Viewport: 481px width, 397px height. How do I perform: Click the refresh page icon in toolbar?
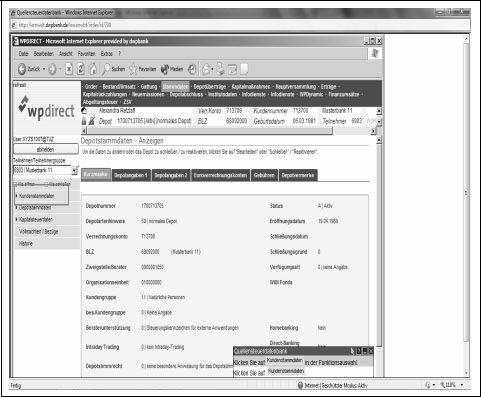[x=81, y=69]
